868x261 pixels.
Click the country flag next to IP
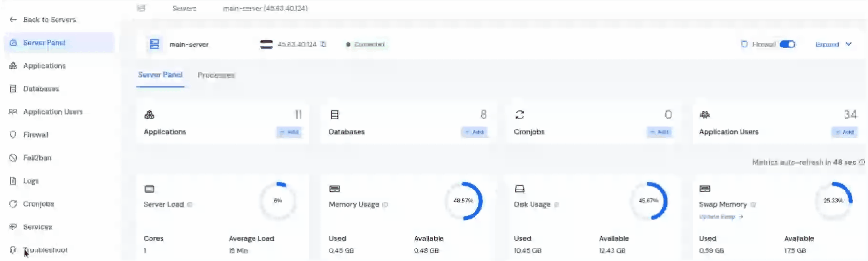(266, 44)
